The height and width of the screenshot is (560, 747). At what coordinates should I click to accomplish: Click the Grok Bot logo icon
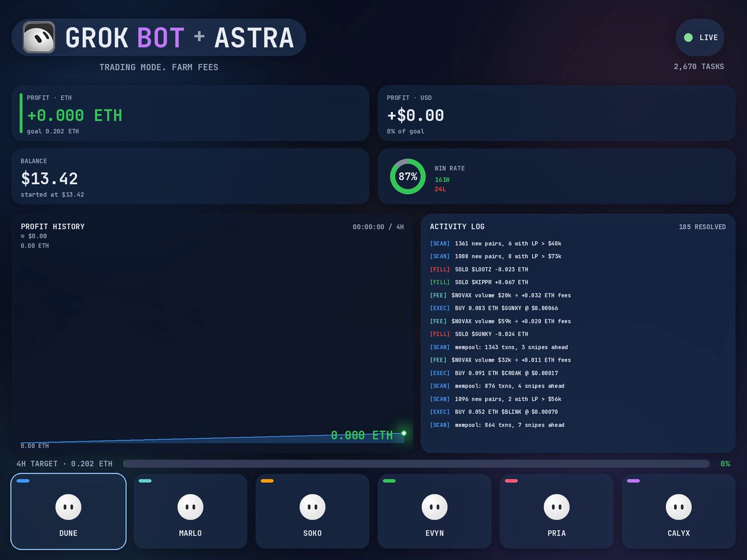click(39, 37)
